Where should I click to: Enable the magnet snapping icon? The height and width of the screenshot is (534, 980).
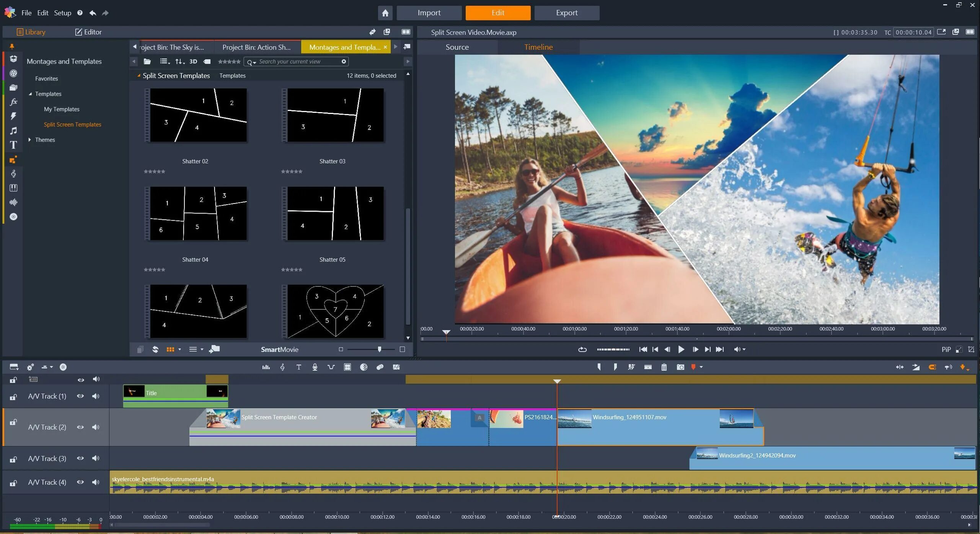coord(932,367)
